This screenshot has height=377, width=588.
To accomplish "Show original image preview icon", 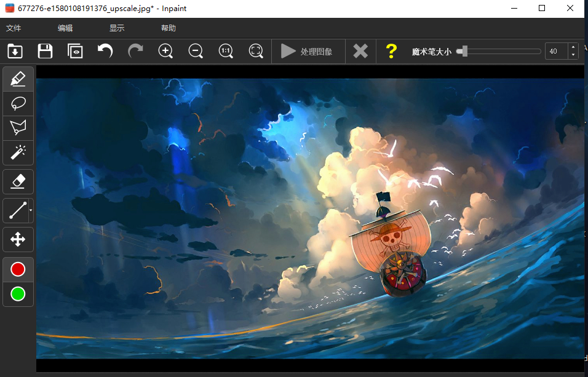I will click(x=75, y=51).
